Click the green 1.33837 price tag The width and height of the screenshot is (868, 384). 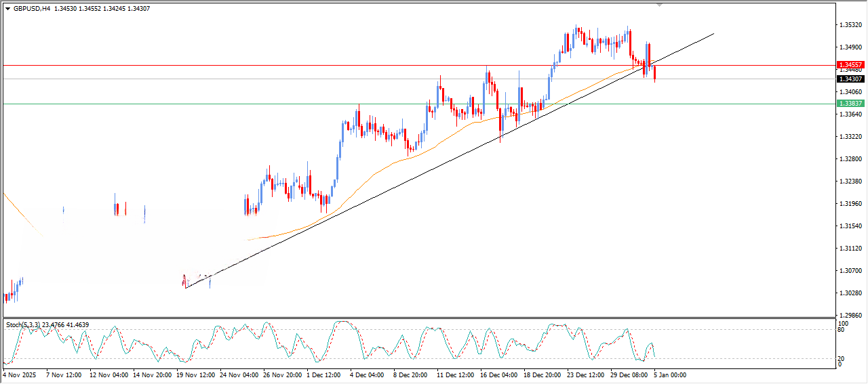click(850, 103)
